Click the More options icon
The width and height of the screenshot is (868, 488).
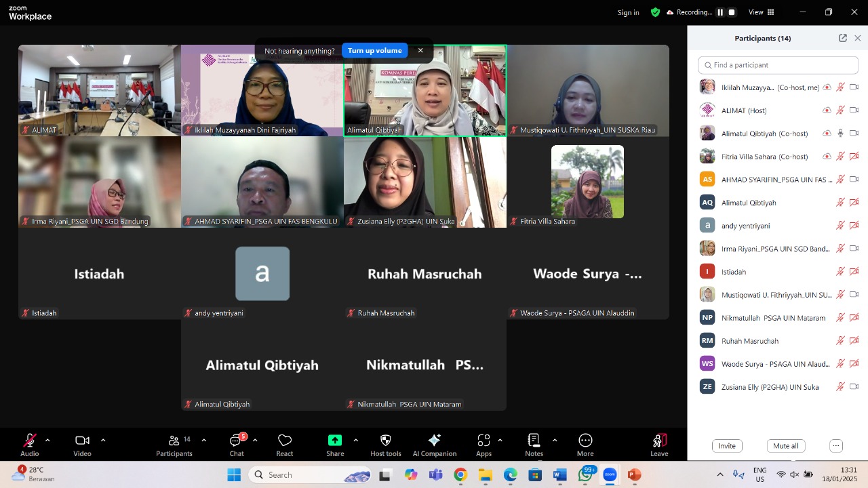[585, 445]
